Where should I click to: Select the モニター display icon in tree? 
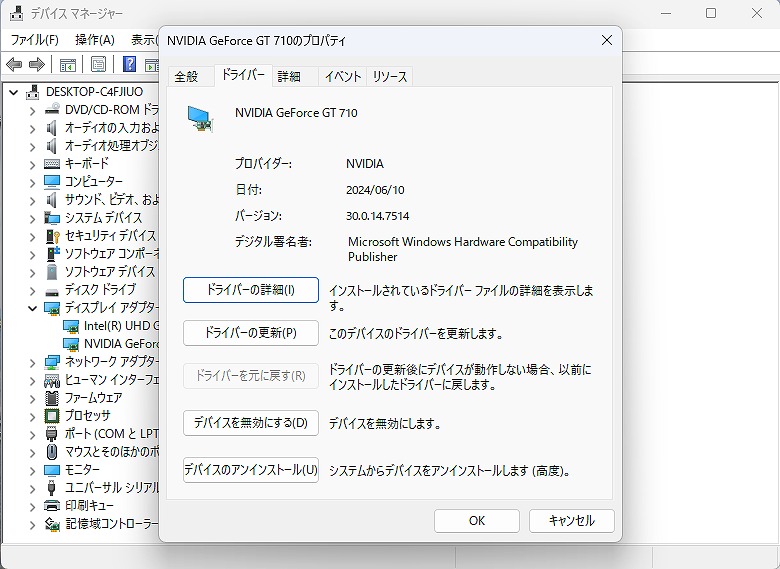(53, 469)
